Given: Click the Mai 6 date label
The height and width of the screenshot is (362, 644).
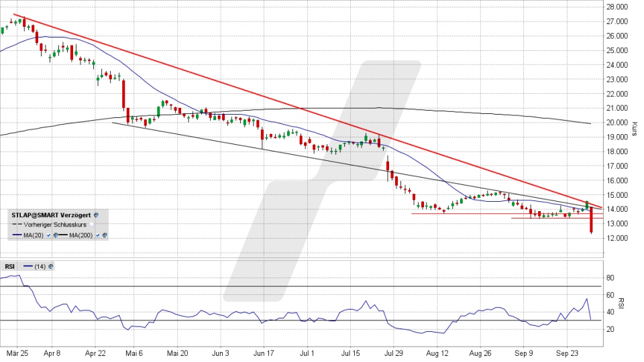Looking at the screenshot, I should pyautogui.click(x=134, y=354).
